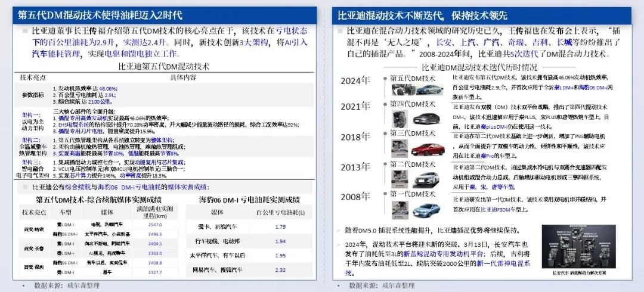Image resolution: width=644 pixels, height=292 pixels.
Task: Click the '车型' column header
Action: pos(66,212)
